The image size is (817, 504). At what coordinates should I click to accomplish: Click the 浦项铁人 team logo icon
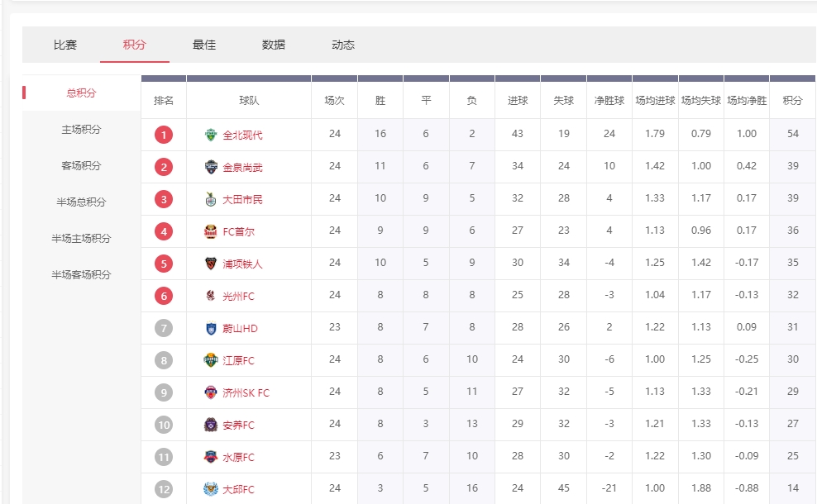(x=211, y=264)
